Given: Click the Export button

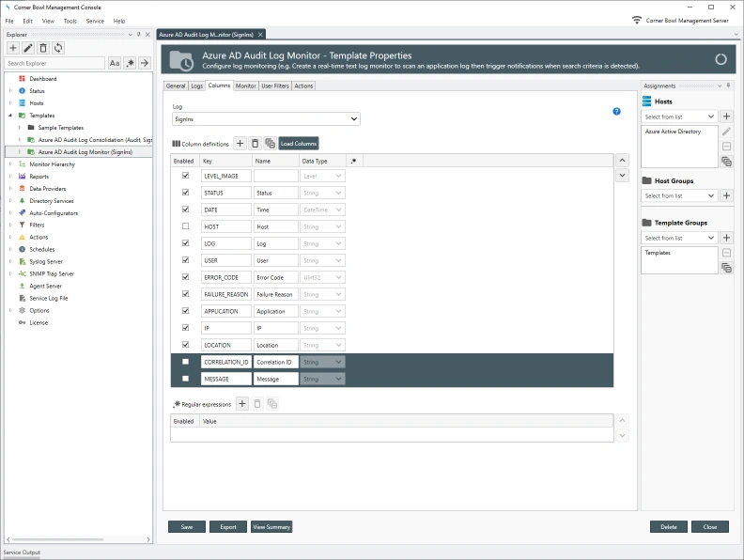Looking at the screenshot, I should [228, 527].
